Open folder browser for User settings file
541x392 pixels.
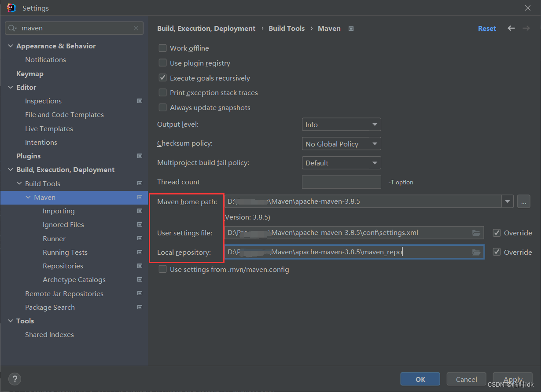[x=476, y=233]
